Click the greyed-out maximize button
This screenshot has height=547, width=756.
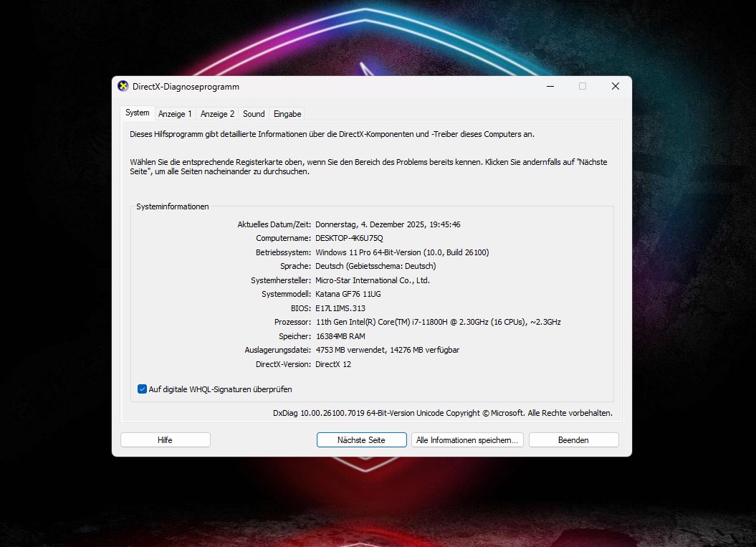pos(583,86)
